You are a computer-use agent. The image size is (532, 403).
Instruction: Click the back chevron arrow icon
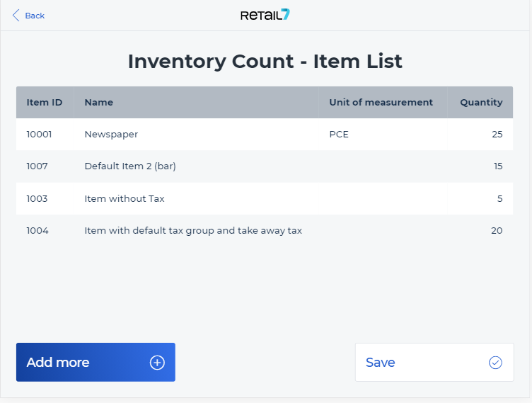(x=16, y=16)
